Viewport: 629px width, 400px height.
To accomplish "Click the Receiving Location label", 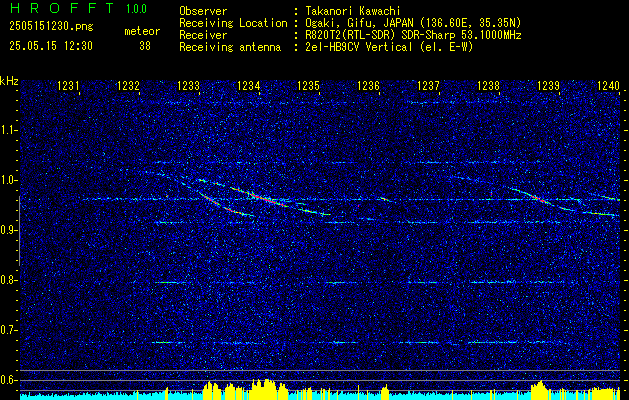I will point(233,23).
